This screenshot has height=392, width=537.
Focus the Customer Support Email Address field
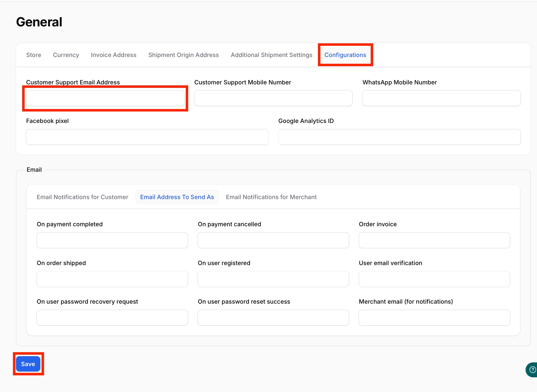pyautogui.click(x=105, y=98)
